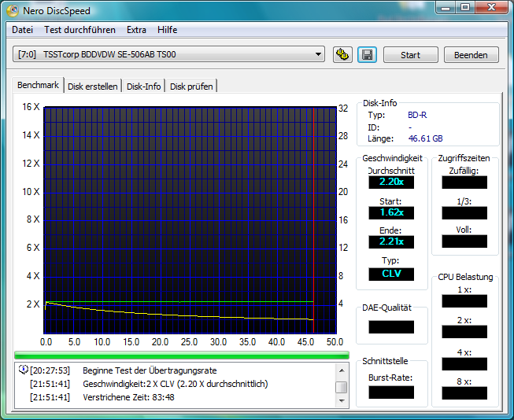Click log line 'Verstrichene Zeit: 83:48'
This screenshot has height=420, width=514.
pos(128,397)
